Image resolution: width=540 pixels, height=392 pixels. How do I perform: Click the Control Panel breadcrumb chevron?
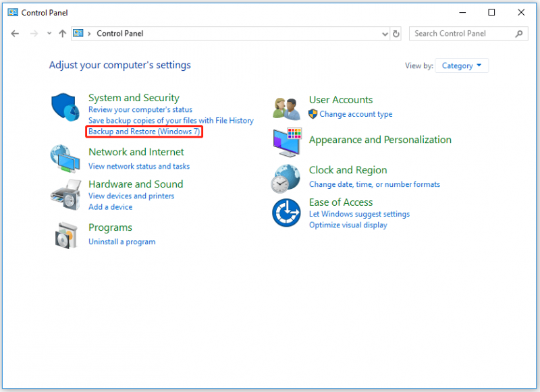coord(89,34)
